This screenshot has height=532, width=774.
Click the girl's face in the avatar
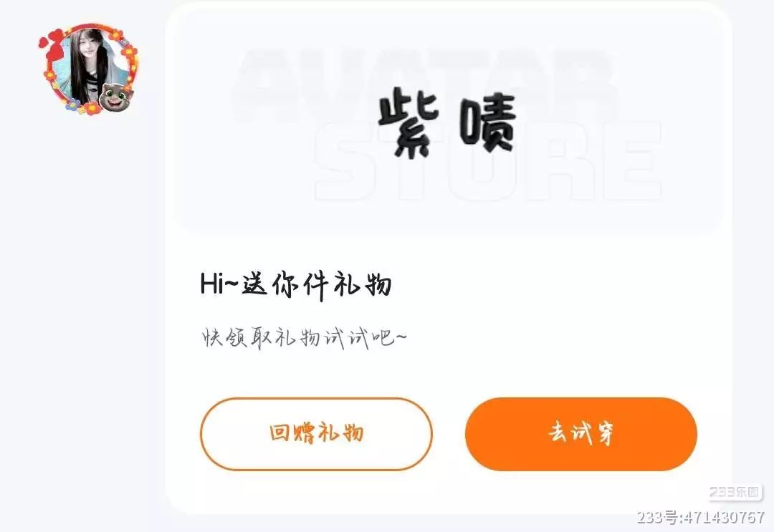pyautogui.click(x=88, y=45)
